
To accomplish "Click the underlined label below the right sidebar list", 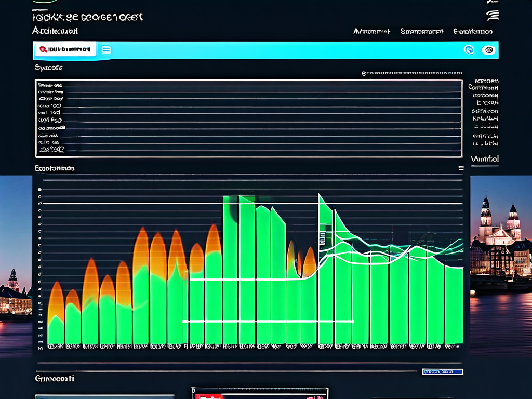I will click(484, 159).
